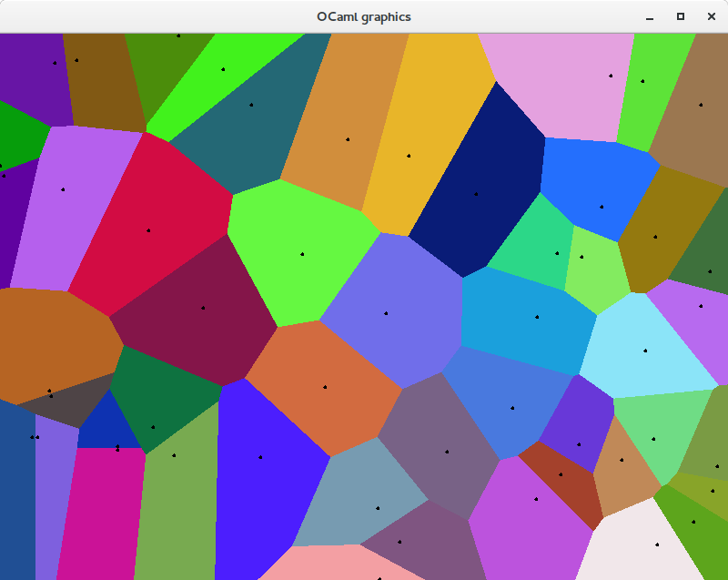Click the salmon pink cell at bottom
The image size is (728, 580).
click(x=344, y=565)
